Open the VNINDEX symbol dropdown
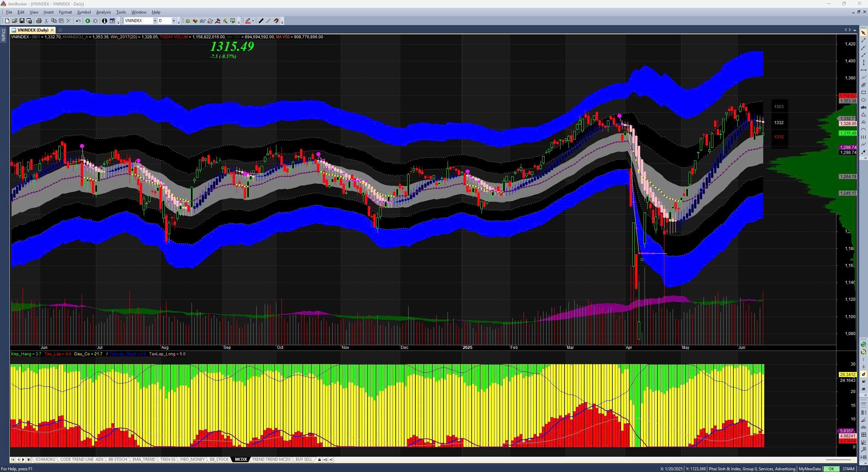Viewport: 868px width, 472px height. tap(155, 21)
